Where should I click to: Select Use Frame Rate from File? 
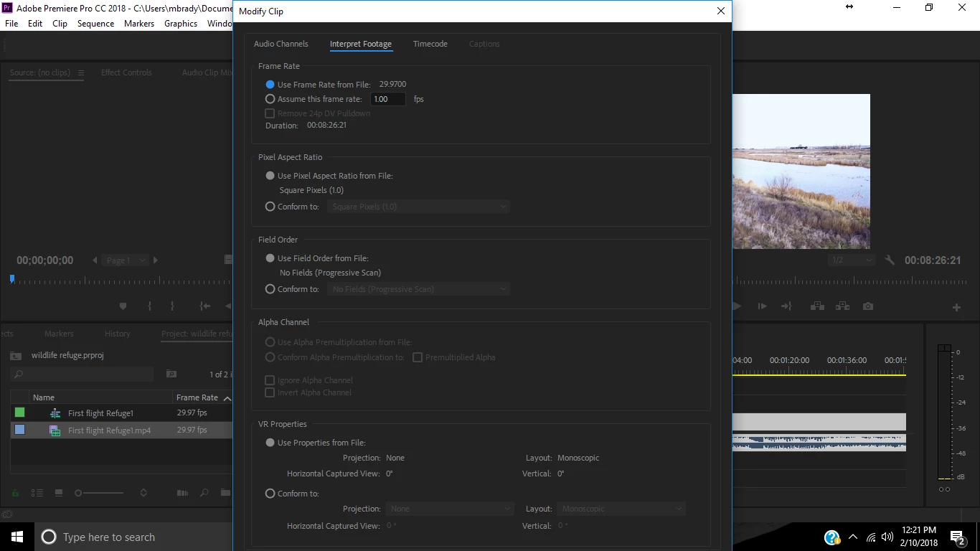pyautogui.click(x=270, y=85)
